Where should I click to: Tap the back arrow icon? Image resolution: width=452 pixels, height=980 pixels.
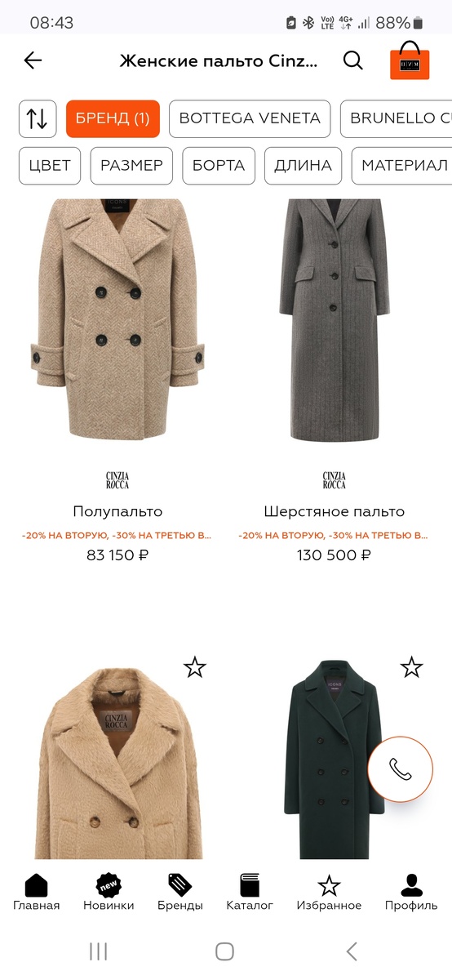[33, 60]
